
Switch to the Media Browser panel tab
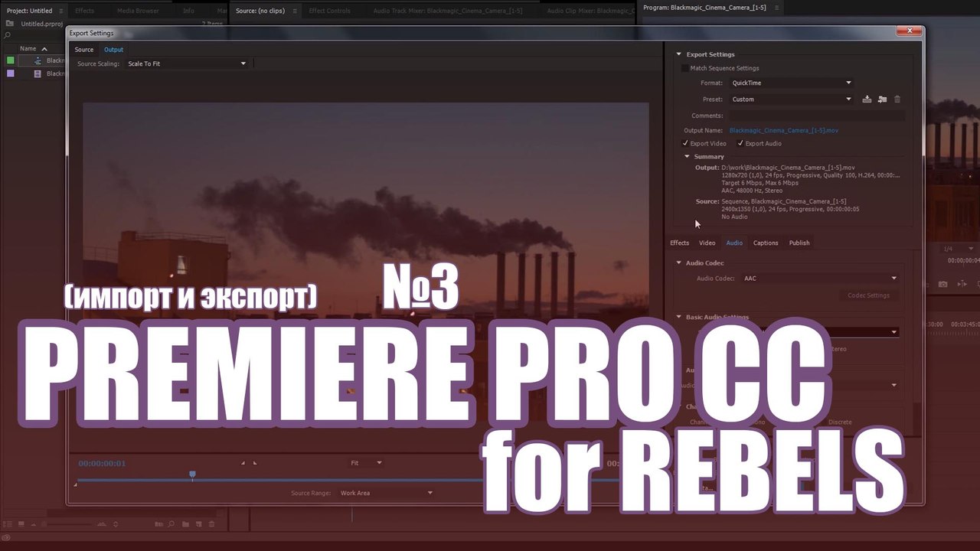pos(138,11)
